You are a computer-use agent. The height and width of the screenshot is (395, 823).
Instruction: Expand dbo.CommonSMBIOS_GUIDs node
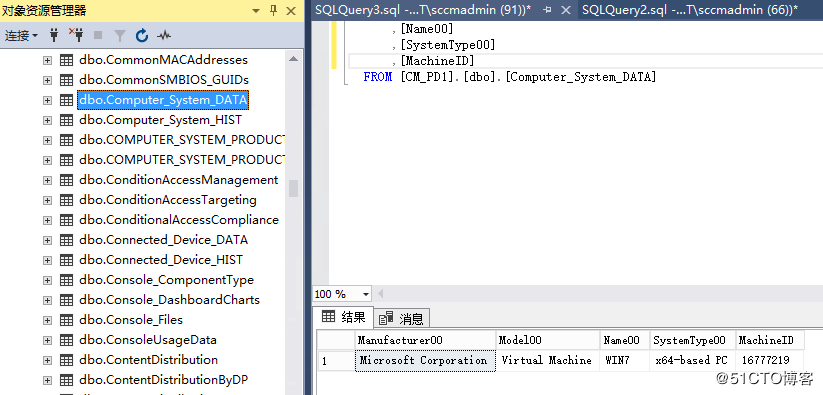pos(47,80)
